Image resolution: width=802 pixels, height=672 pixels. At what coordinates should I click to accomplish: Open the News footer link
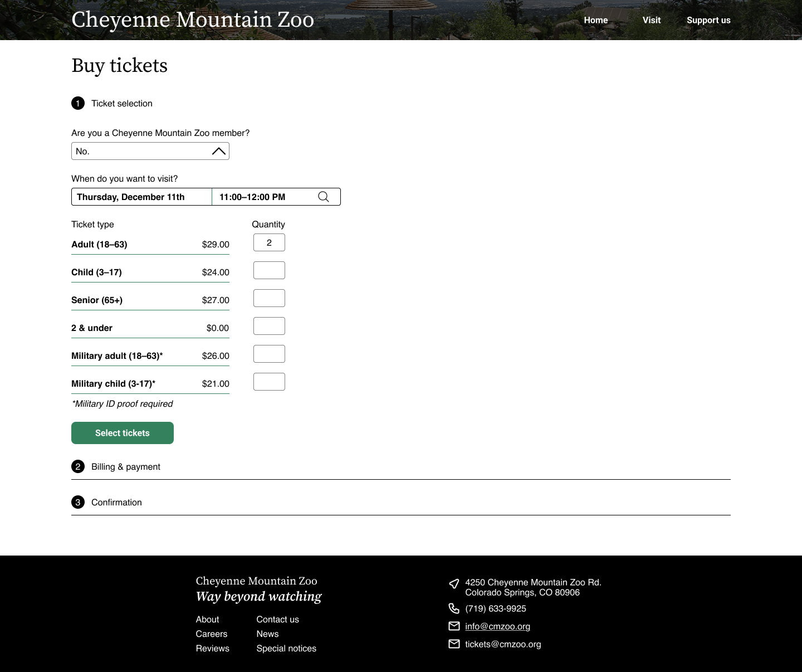point(267,634)
